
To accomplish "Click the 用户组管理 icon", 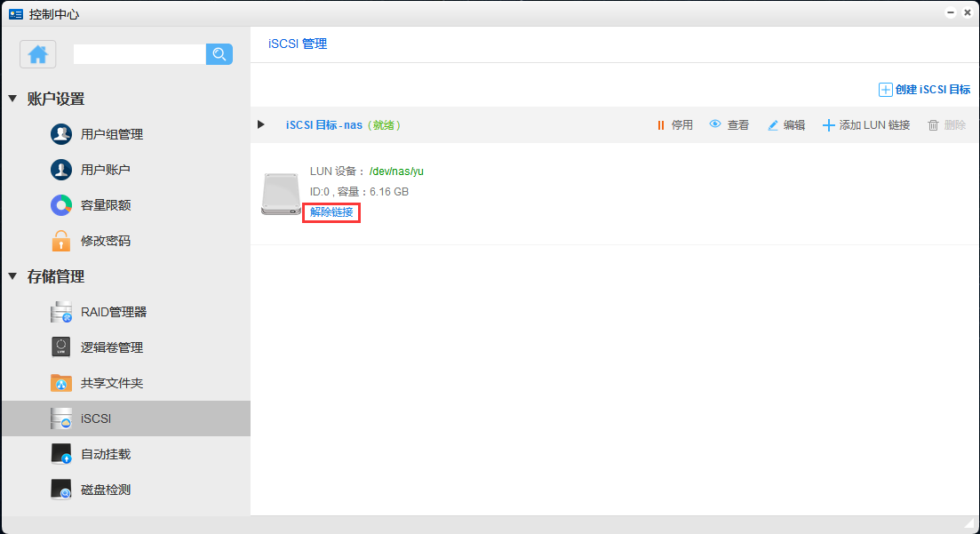I will pos(61,134).
